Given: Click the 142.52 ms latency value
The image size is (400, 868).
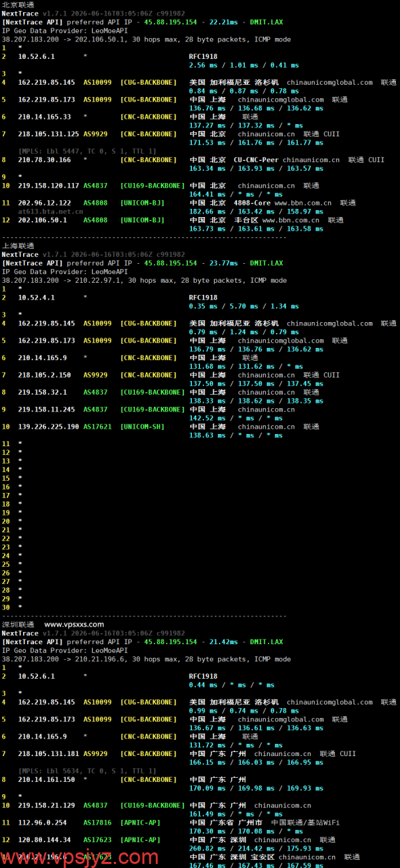Looking at the screenshot, I should click(207, 418).
